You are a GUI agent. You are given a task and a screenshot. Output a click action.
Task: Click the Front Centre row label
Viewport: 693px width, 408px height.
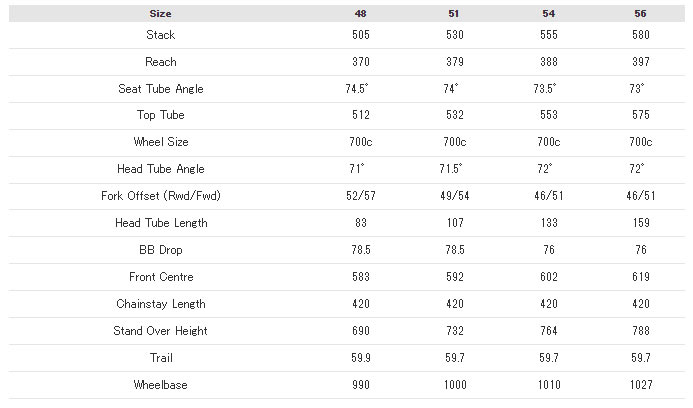click(161, 277)
